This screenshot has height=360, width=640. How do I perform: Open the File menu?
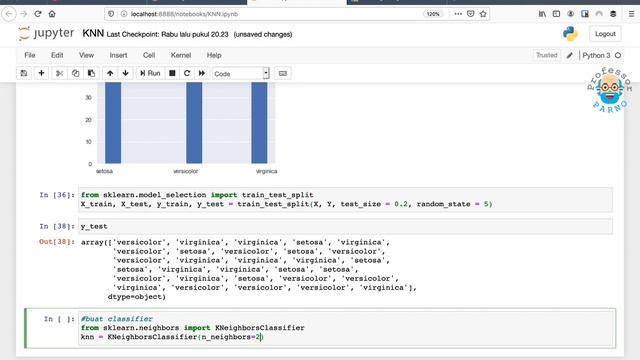tap(30, 55)
